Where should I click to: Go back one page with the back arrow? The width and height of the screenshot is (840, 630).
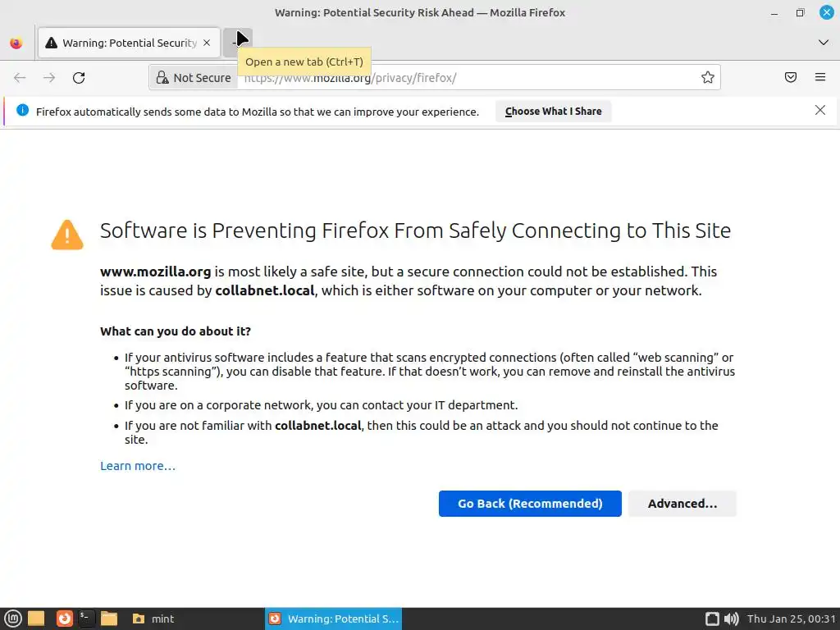pos(20,78)
